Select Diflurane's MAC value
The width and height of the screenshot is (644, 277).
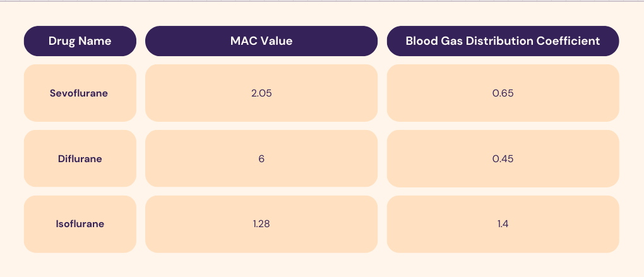pos(261,158)
